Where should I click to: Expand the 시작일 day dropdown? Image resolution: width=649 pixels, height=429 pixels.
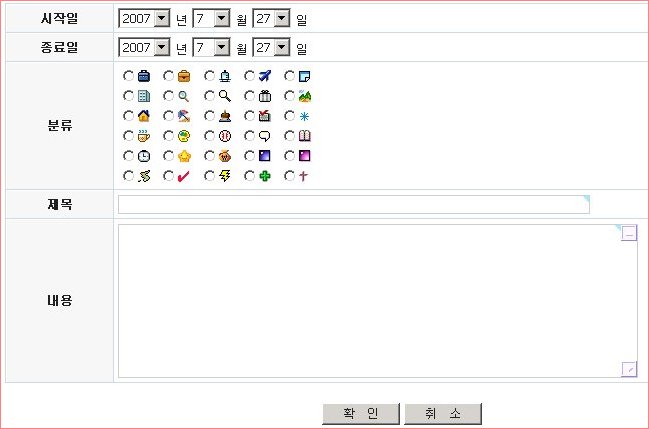281,18
